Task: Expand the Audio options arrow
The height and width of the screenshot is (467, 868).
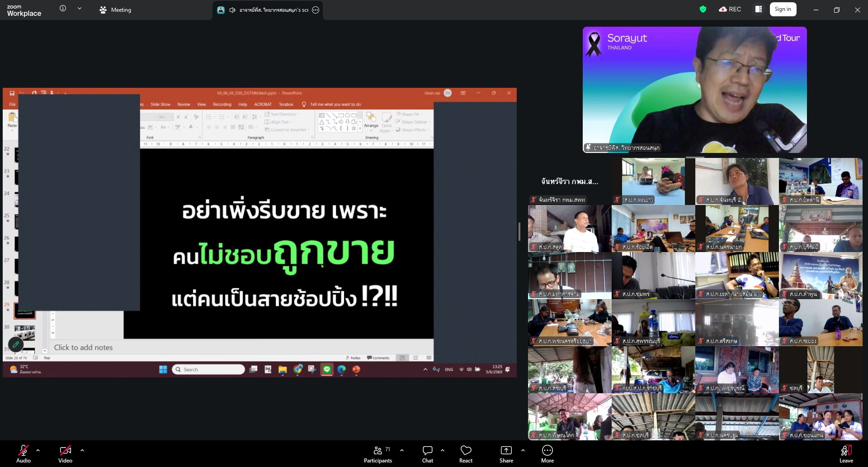Action: pos(38,450)
